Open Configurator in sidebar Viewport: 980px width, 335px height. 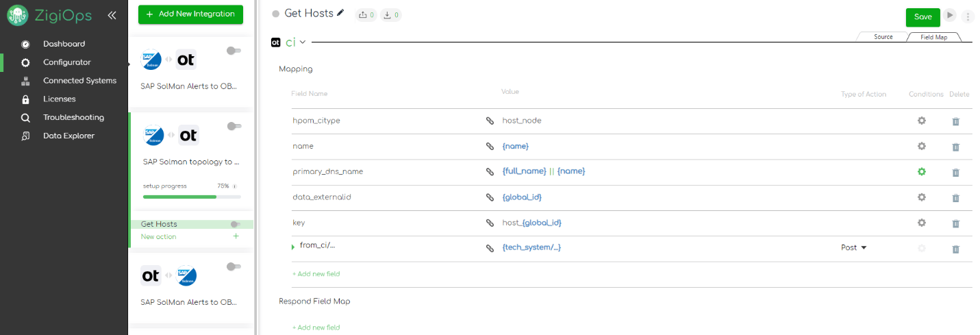tap(66, 62)
